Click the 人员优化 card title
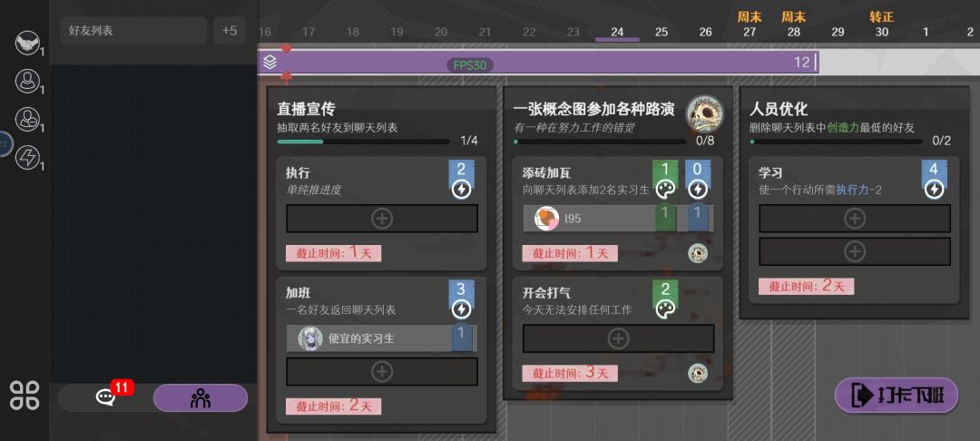 point(779,109)
